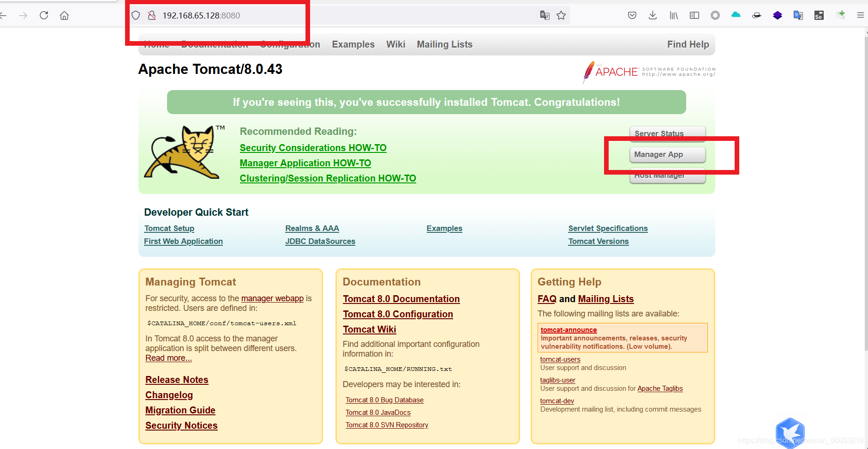868x449 pixels.
Task: Toggle the sidebar view icon
Action: [x=694, y=16]
